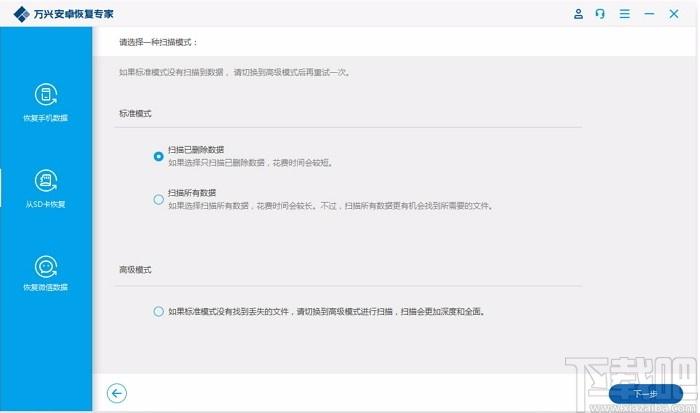Click 请选择一种扫描模式 header text
This screenshot has height=413, width=700.
158,42
